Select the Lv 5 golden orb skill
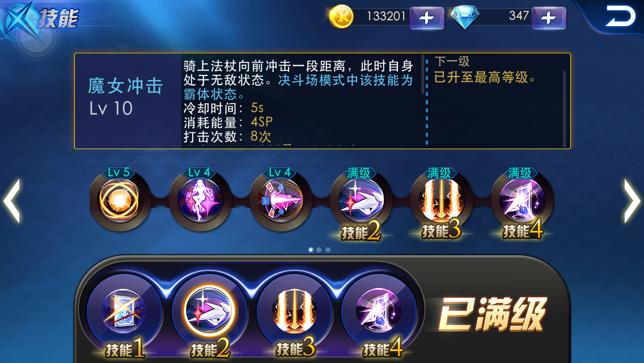 [120, 200]
